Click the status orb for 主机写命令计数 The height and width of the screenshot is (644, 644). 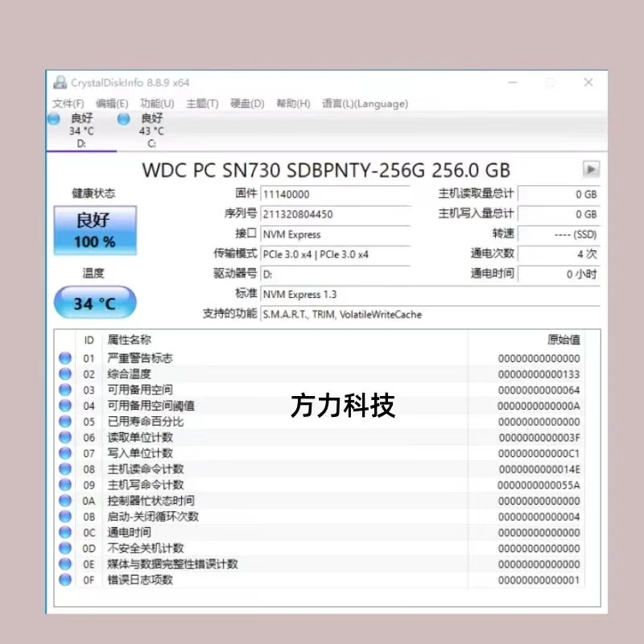point(65,485)
